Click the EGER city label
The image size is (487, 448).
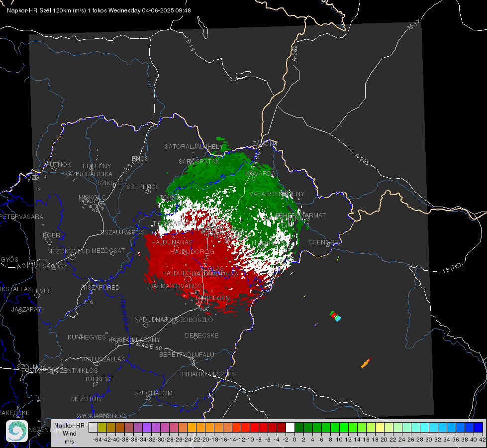[x=51, y=235]
